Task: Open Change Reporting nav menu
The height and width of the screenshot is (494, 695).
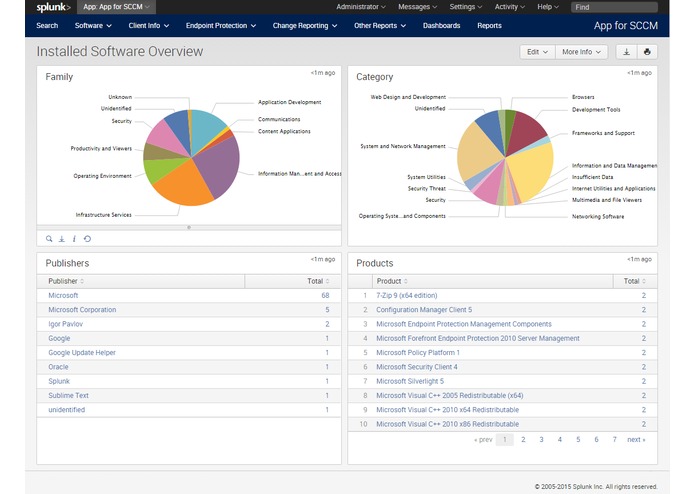Action: (x=305, y=26)
